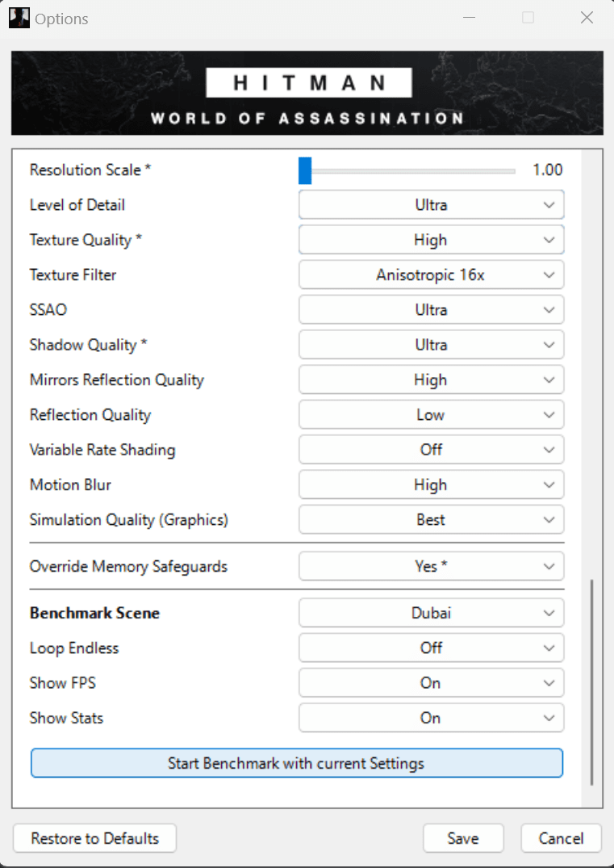Open the Override Memory Safeguards dropdown
614x868 pixels.
coord(431,567)
